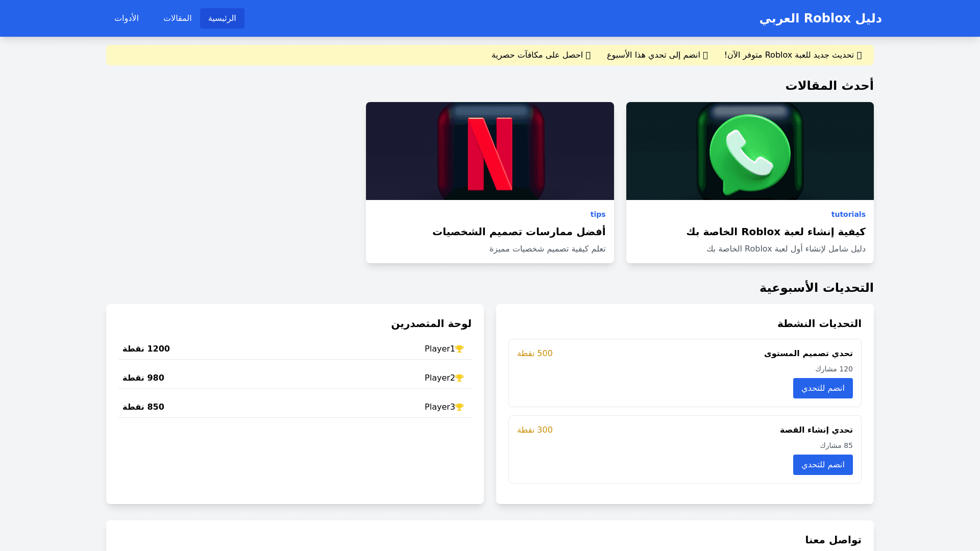The width and height of the screenshot is (980, 551).
Task: Select Player1 leaderboard row score
Action: tap(146, 349)
